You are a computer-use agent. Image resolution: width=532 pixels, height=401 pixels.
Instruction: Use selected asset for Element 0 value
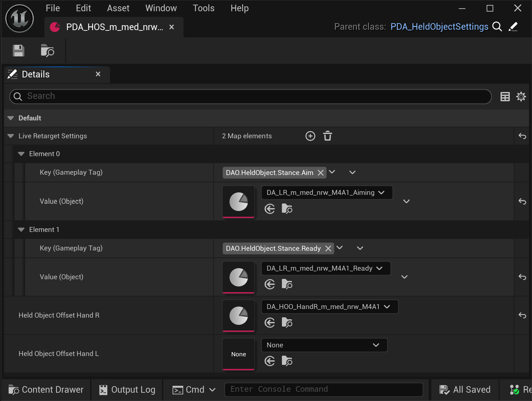pyautogui.click(x=270, y=209)
